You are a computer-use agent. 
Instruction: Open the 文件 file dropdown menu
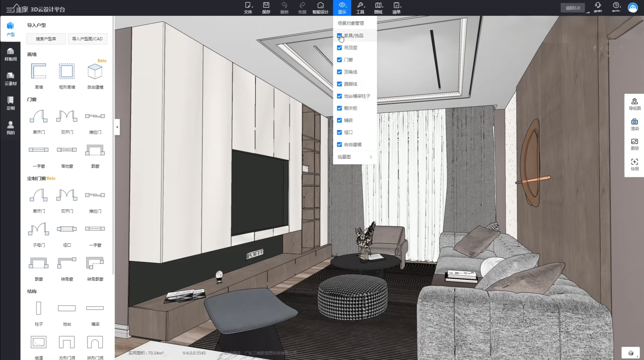248,7
